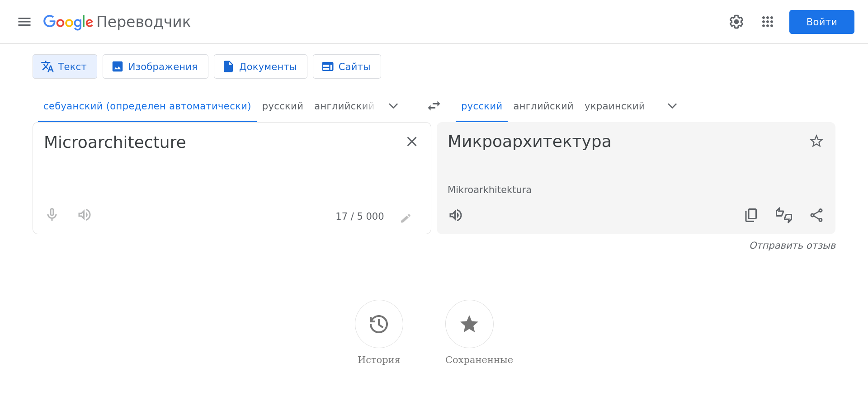
Task: Clear the source text
Action: click(x=412, y=142)
